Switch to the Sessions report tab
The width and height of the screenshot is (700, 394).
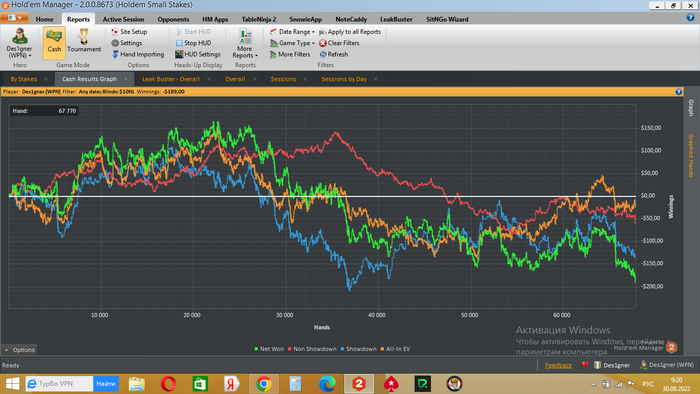click(x=283, y=79)
